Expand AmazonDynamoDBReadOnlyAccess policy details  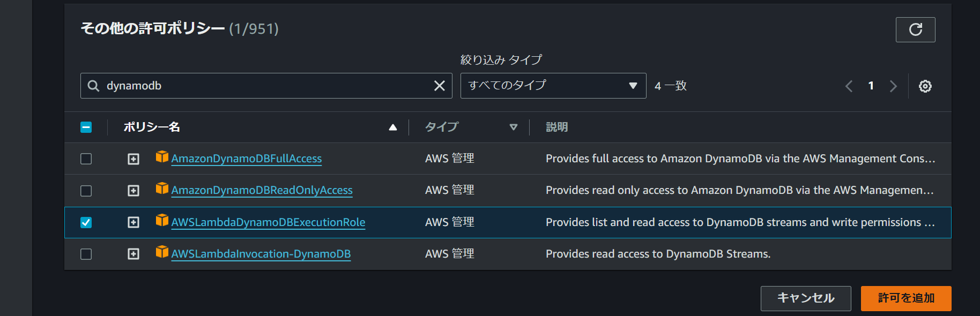pyautogui.click(x=133, y=191)
